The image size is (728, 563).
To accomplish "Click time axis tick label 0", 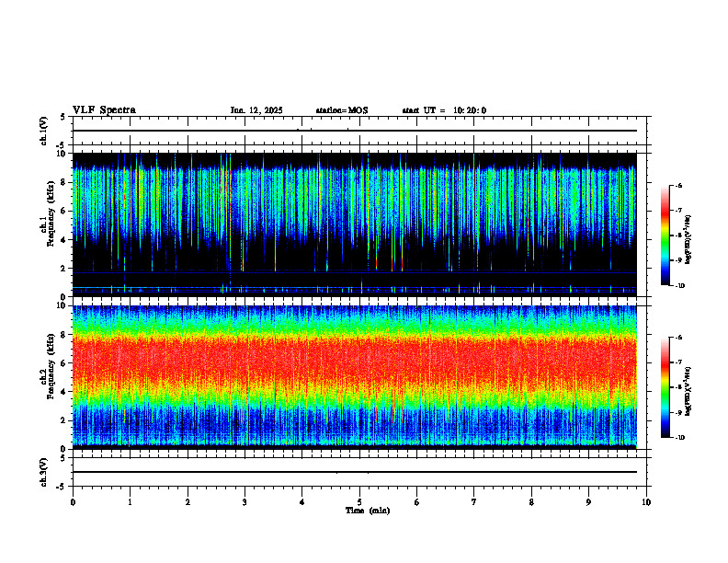I will pyautogui.click(x=73, y=502).
